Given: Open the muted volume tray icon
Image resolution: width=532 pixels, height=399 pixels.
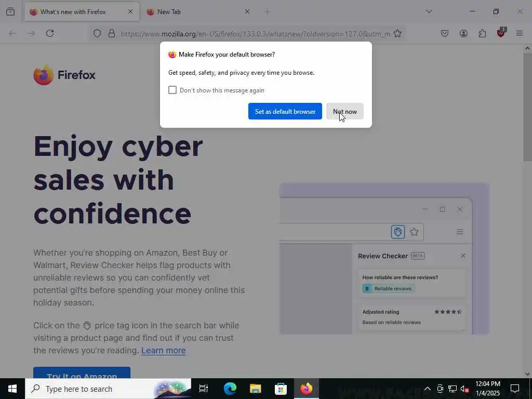Looking at the screenshot, I should [464, 389].
